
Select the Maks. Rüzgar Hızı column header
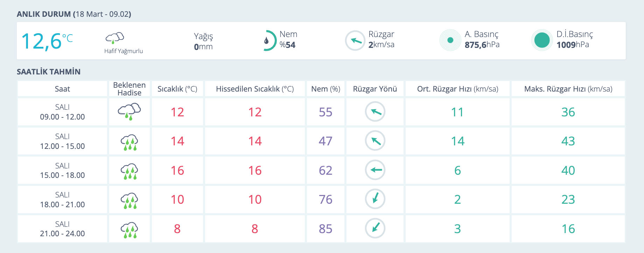[x=568, y=89]
